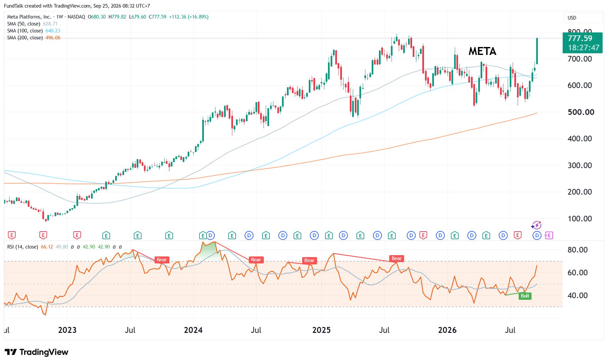Click the green earnings marker for April 2025
This screenshot has width=608, height=364.
click(x=360, y=236)
